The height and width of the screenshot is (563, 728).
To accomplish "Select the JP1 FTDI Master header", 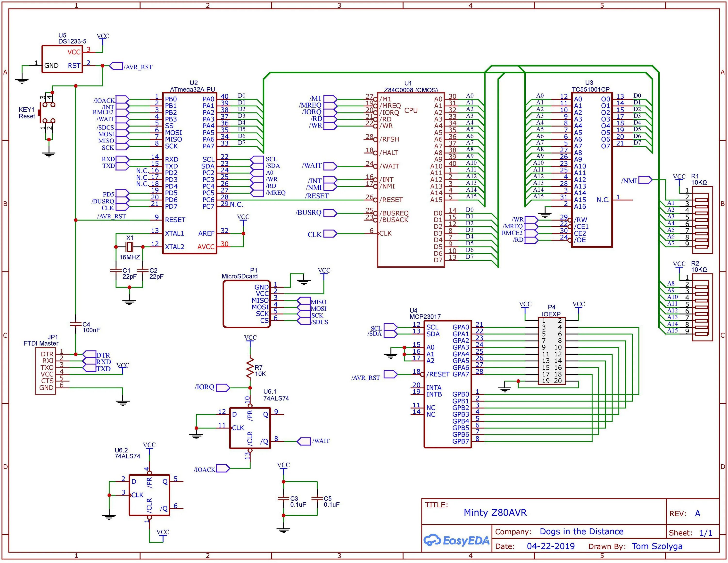I will click(x=46, y=371).
